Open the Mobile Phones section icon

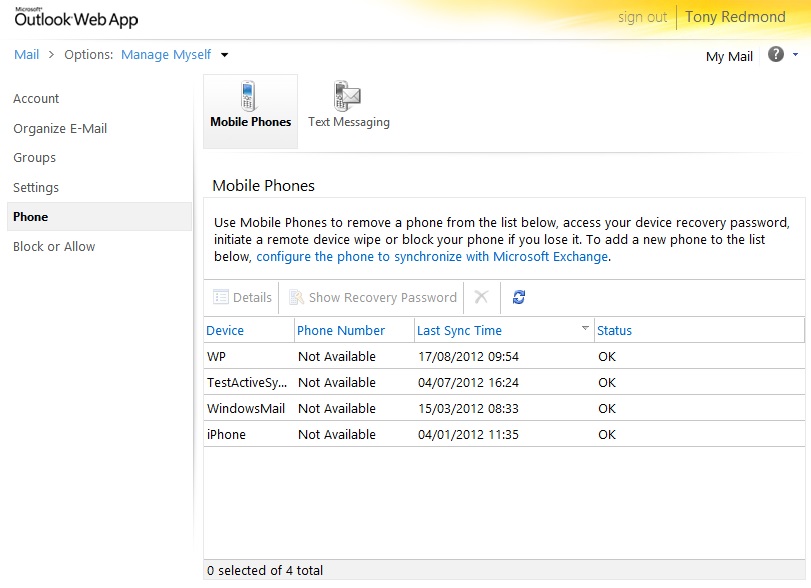coord(250,106)
